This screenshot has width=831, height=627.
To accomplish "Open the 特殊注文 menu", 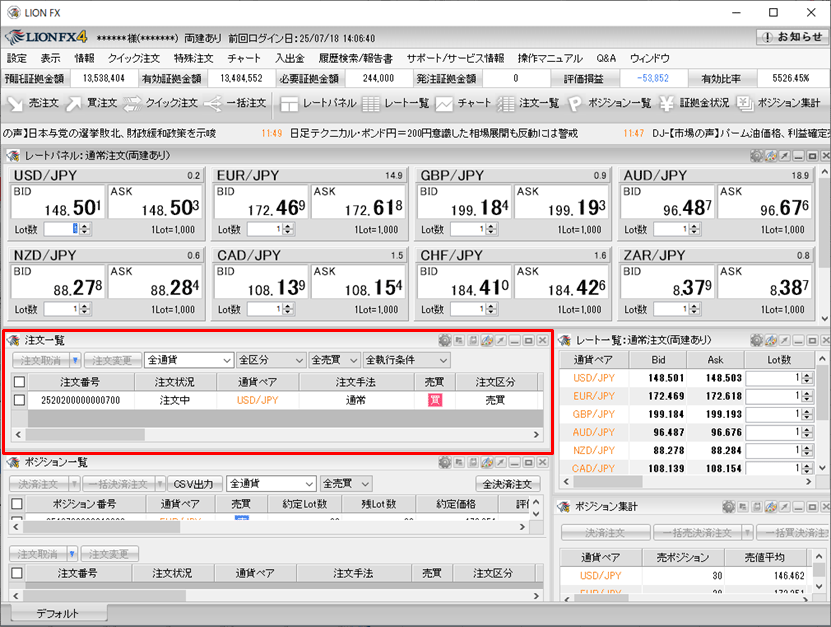I will click(192, 59).
